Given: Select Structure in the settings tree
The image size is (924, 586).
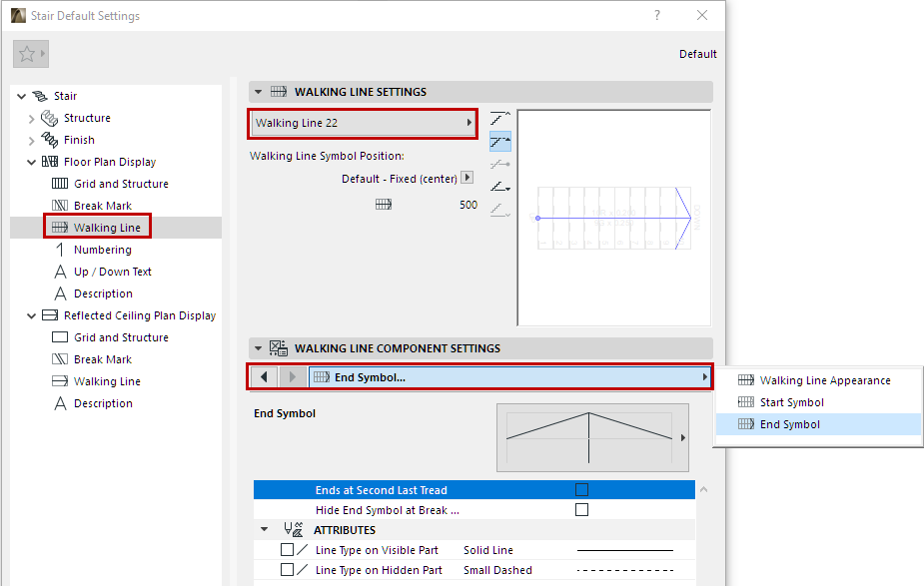Looking at the screenshot, I should coord(87,118).
